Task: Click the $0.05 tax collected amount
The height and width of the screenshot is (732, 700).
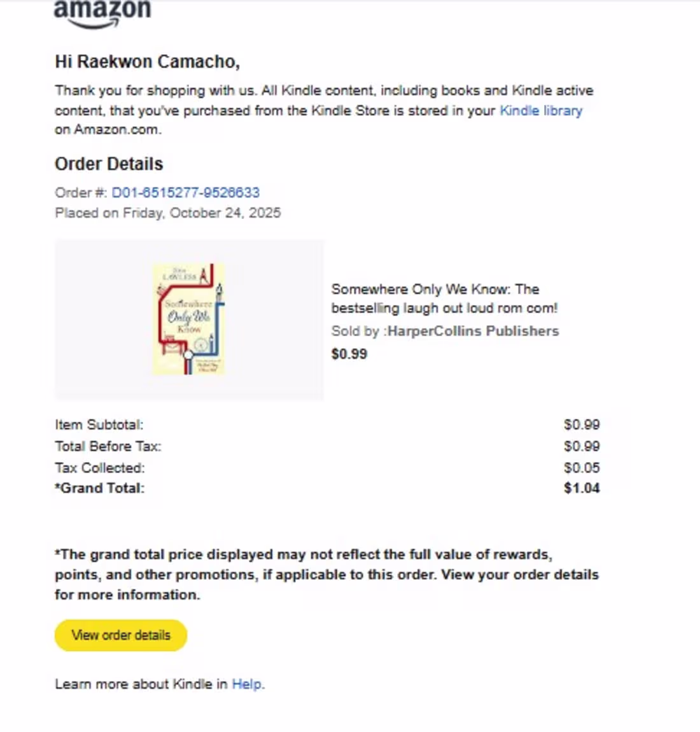Action: [582, 468]
